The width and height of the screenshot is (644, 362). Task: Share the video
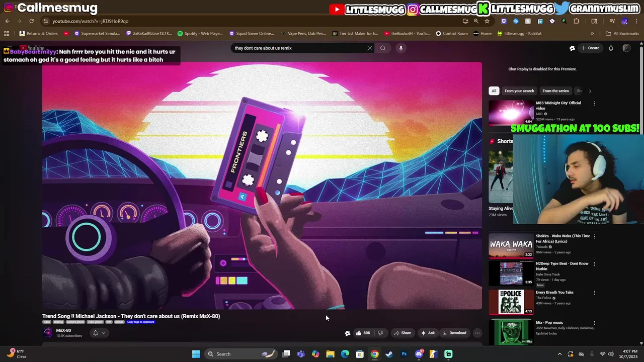point(402,333)
